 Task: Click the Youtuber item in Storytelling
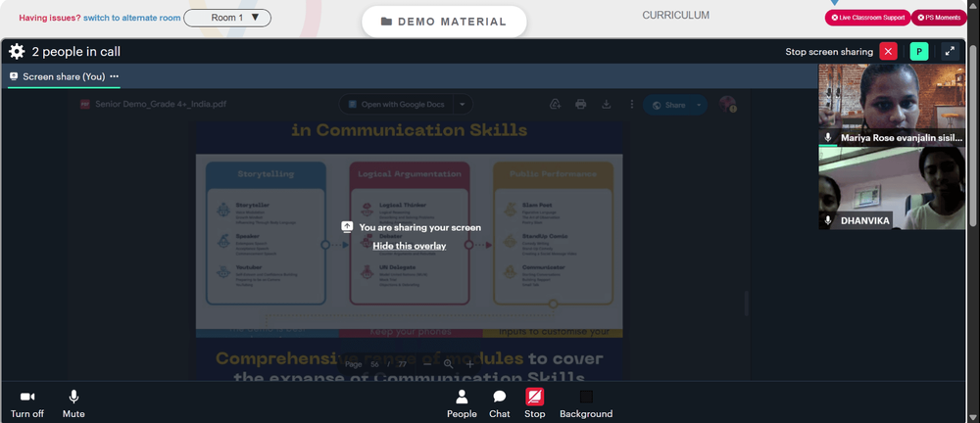pyautogui.click(x=250, y=267)
